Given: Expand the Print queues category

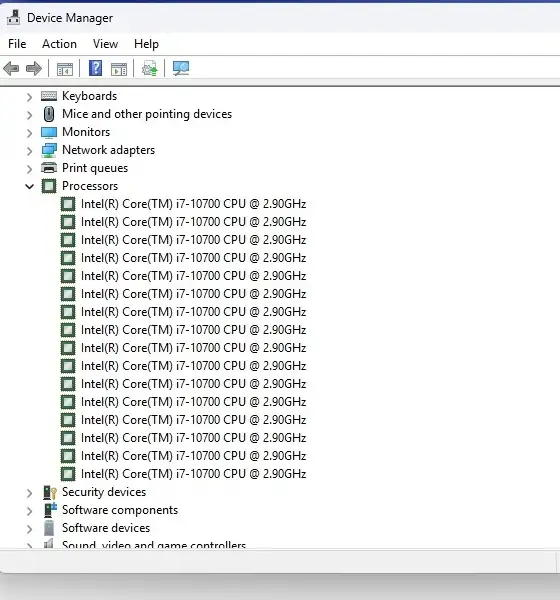Looking at the screenshot, I should (x=29, y=169).
